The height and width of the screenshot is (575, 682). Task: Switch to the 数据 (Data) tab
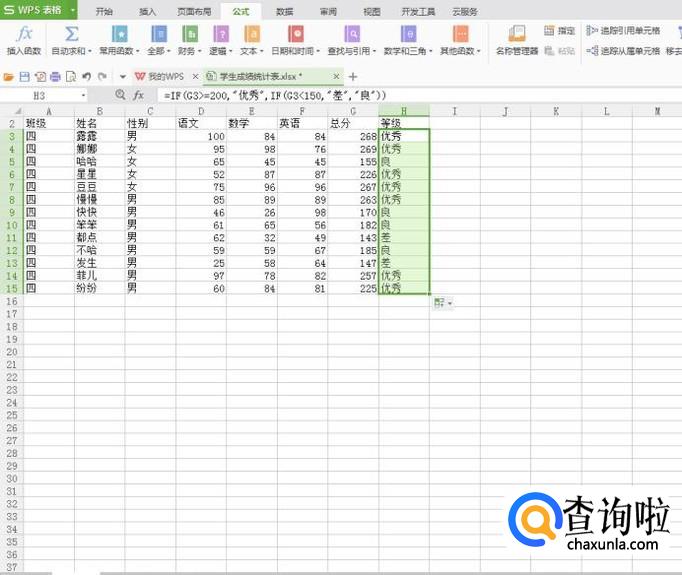(284, 12)
